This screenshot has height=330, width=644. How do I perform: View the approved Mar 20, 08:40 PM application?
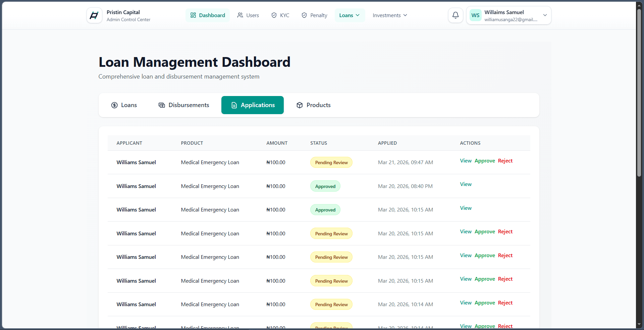pyautogui.click(x=466, y=184)
